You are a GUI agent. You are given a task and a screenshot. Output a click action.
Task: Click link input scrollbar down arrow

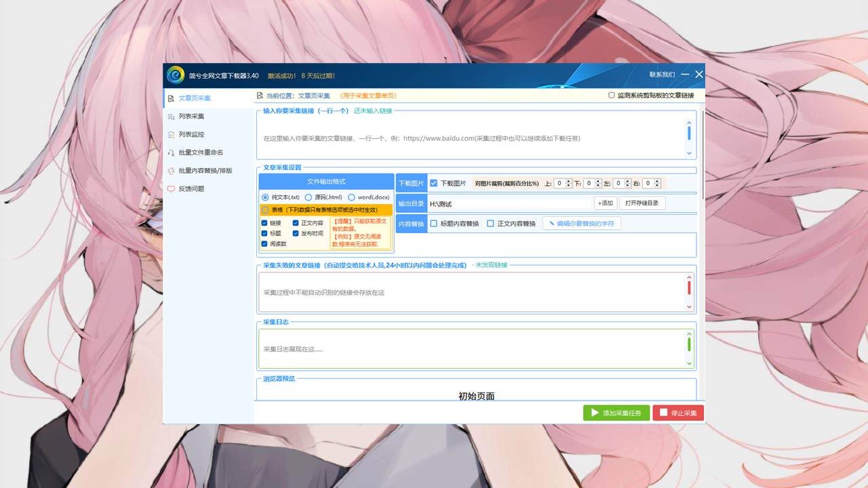(690, 154)
